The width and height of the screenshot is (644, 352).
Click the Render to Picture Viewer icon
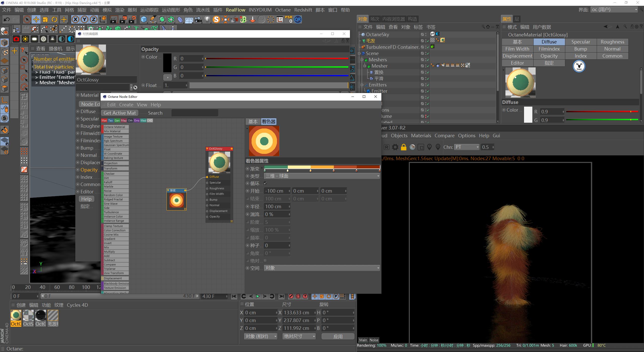pos(123,19)
